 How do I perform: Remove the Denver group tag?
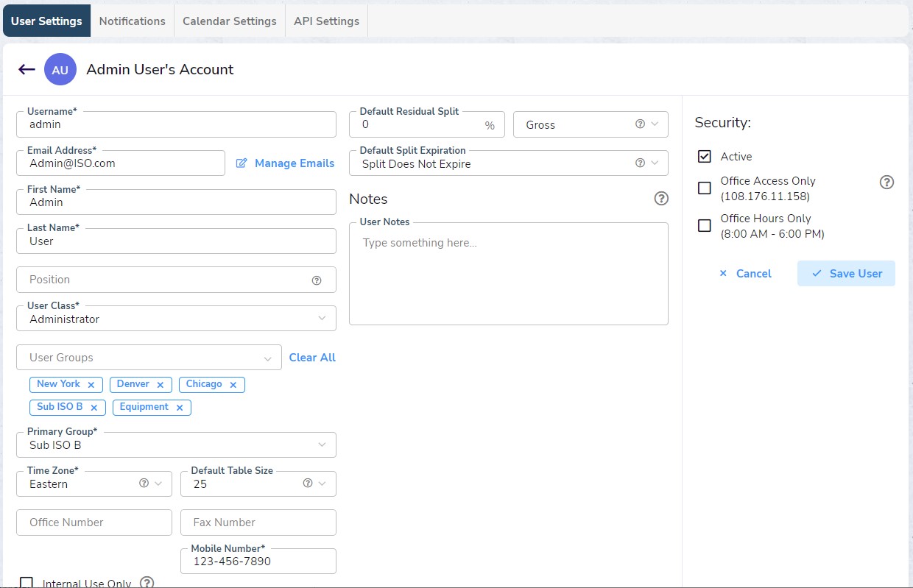pos(160,385)
